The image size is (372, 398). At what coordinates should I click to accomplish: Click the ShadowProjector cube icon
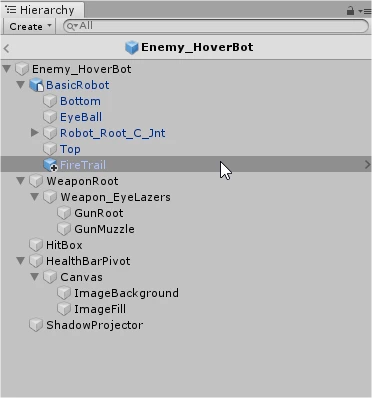click(x=36, y=325)
